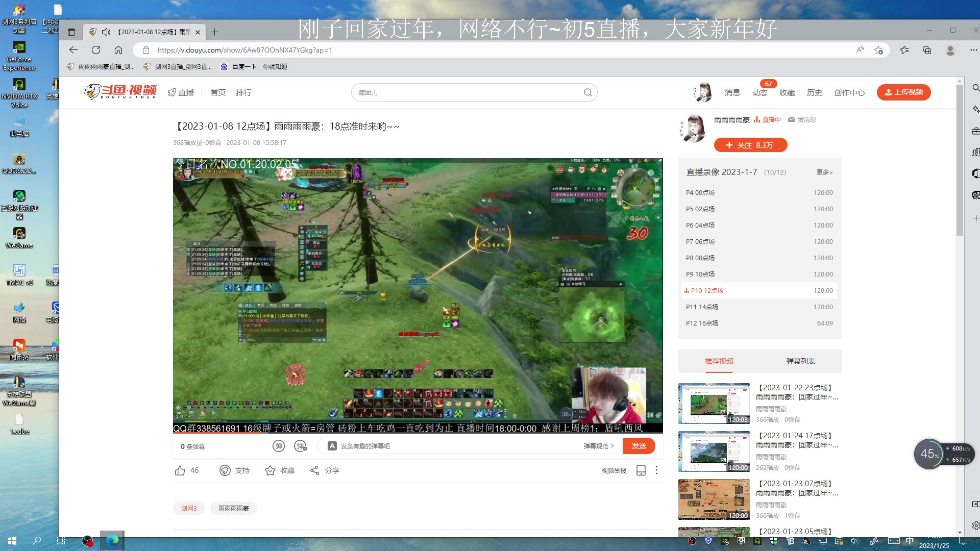Open the 直播 menu item
Viewport: 980px width, 551px height.
[181, 92]
